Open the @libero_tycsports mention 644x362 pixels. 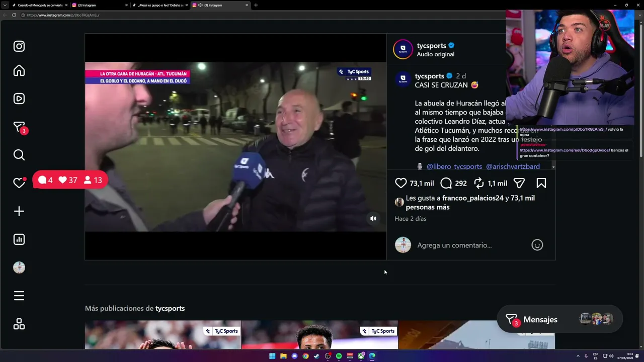click(x=454, y=166)
